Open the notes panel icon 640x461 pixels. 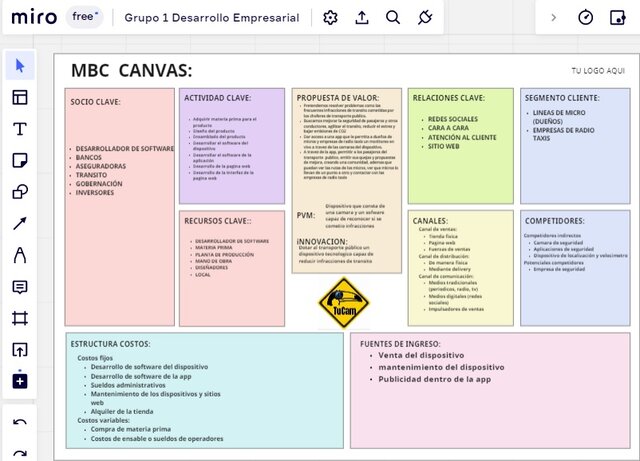point(618,18)
